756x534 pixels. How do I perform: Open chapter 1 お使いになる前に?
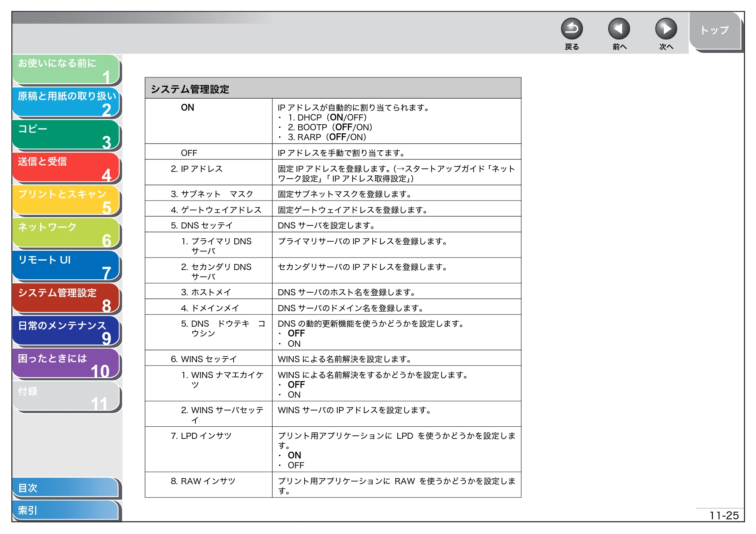click(x=66, y=69)
